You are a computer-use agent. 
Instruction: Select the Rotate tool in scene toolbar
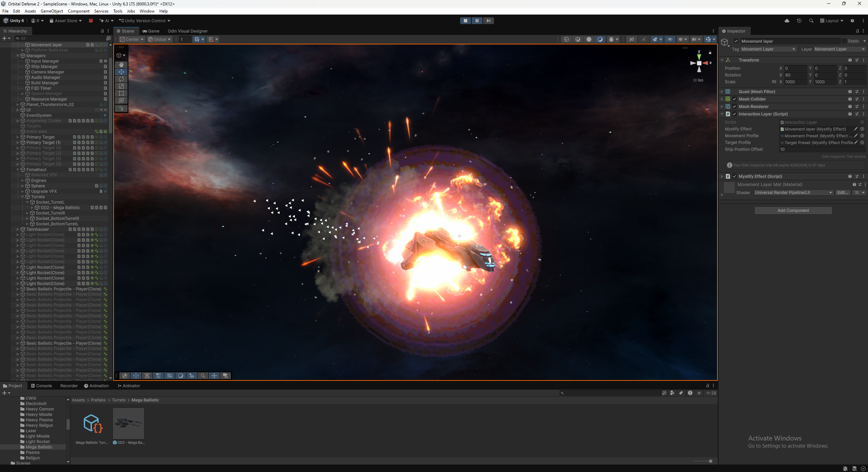pos(121,79)
